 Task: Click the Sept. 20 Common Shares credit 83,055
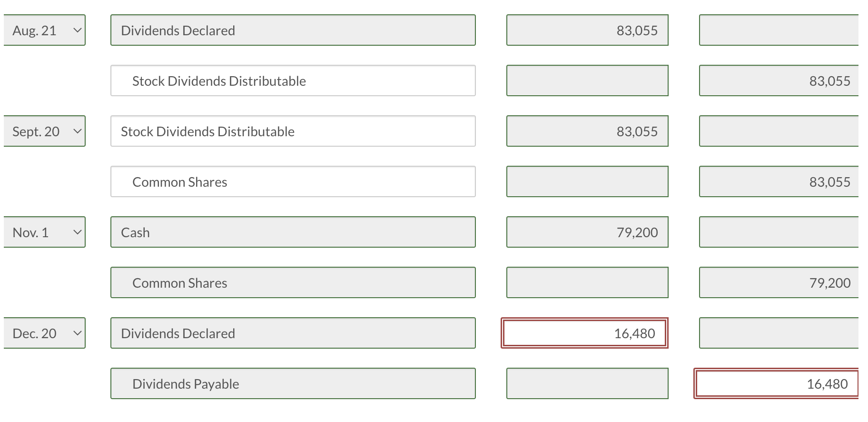click(779, 181)
